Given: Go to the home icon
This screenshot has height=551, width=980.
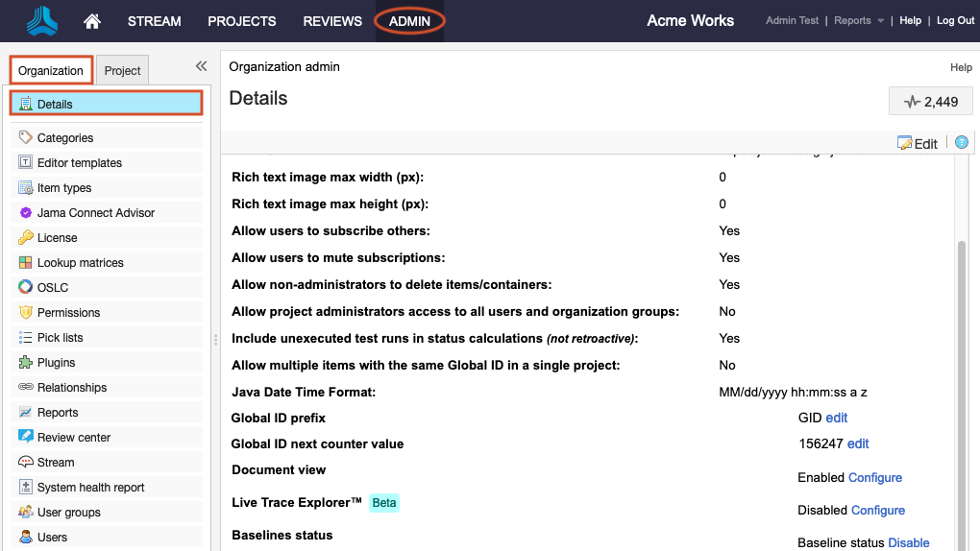Looking at the screenshot, I should coord(92,21).
